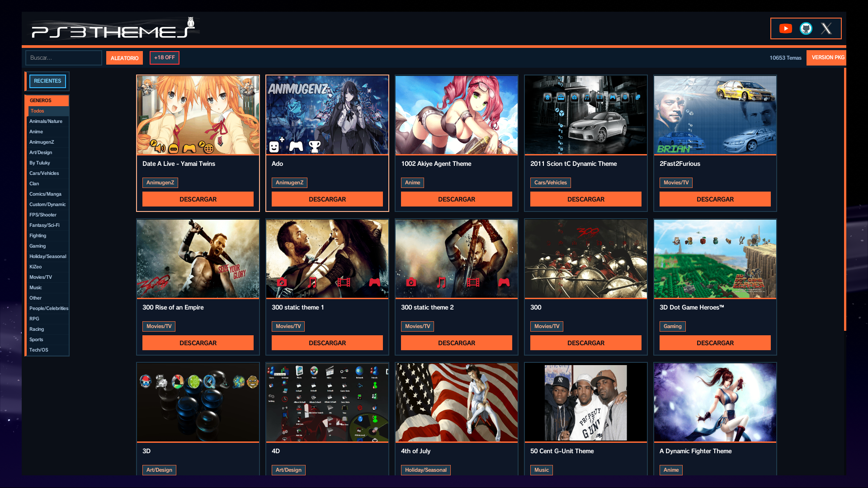This screenshot has height=488, width=868.
Task: Open 1002 Akiye Agent preview image
Action: pyautogui.click(x=457, y=115)
